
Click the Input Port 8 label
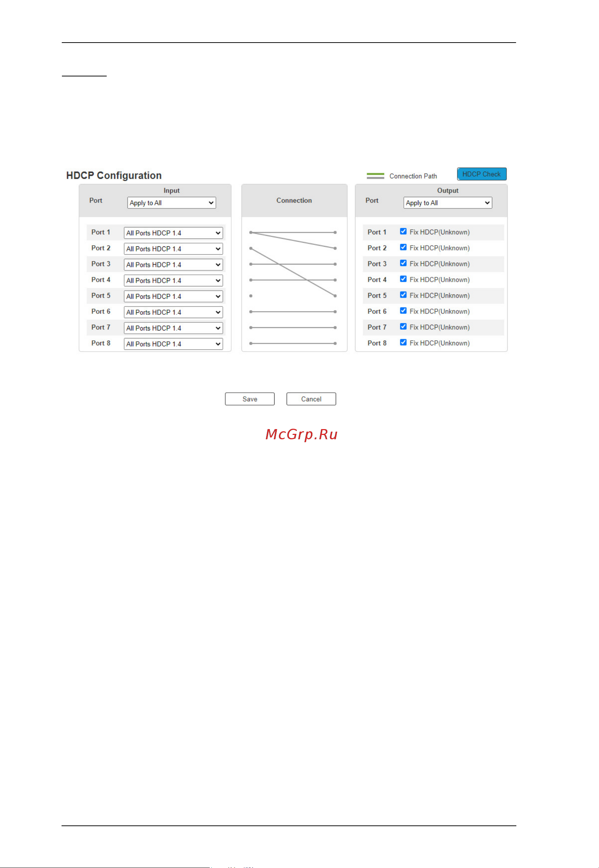(x=101, y=343)
